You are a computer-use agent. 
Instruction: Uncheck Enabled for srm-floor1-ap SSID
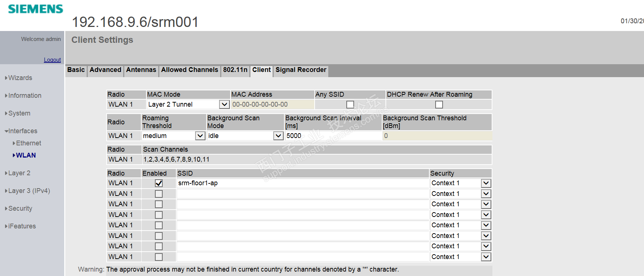[x=159, y=183]
